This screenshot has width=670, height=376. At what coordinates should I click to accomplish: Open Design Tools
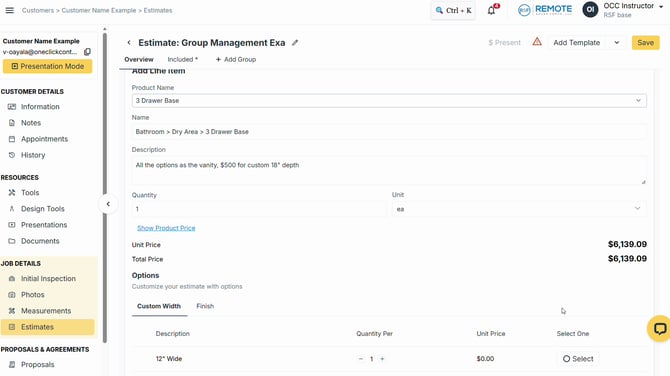pyautogui.click(x=43, y=209)
